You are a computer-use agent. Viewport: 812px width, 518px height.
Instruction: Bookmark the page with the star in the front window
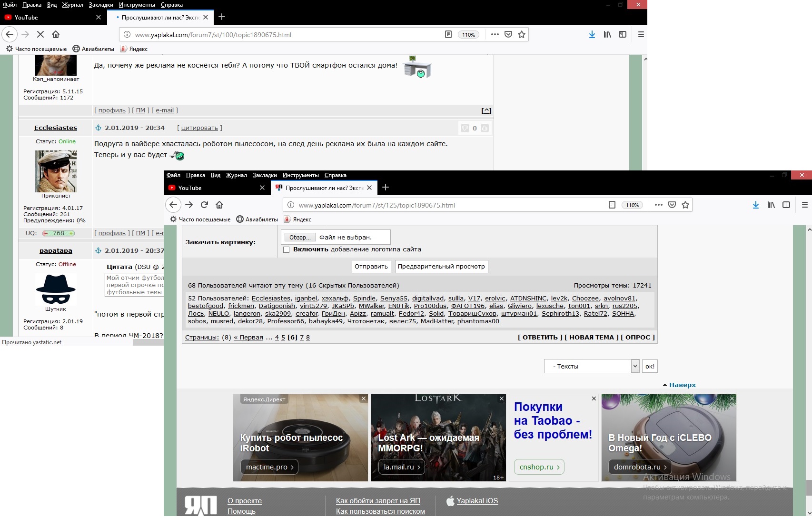685,205
